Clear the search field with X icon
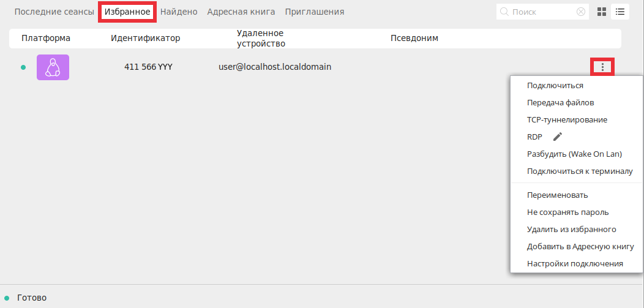644x308 pixels. 581,12
